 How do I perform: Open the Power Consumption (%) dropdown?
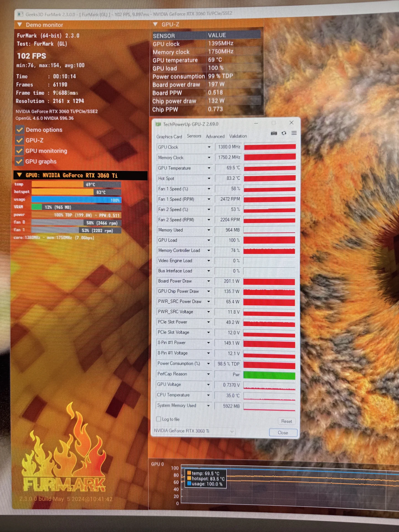pos(208,364)
